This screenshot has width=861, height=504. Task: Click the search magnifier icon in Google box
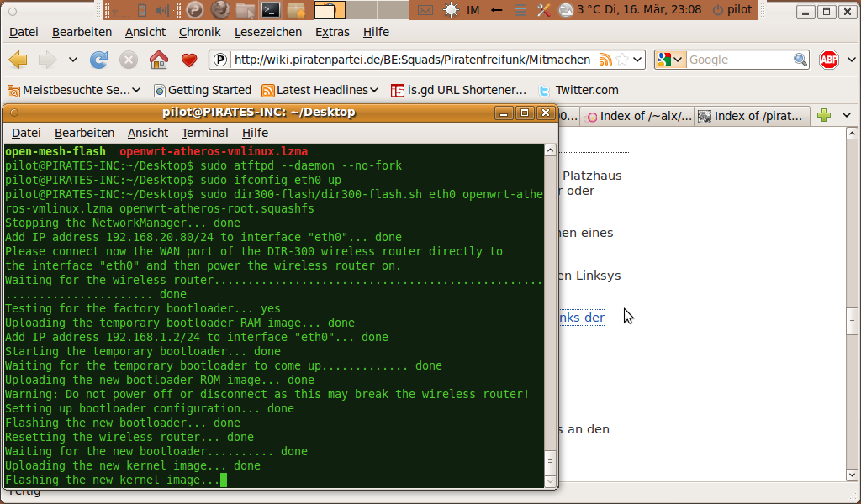tap(800, 60)
